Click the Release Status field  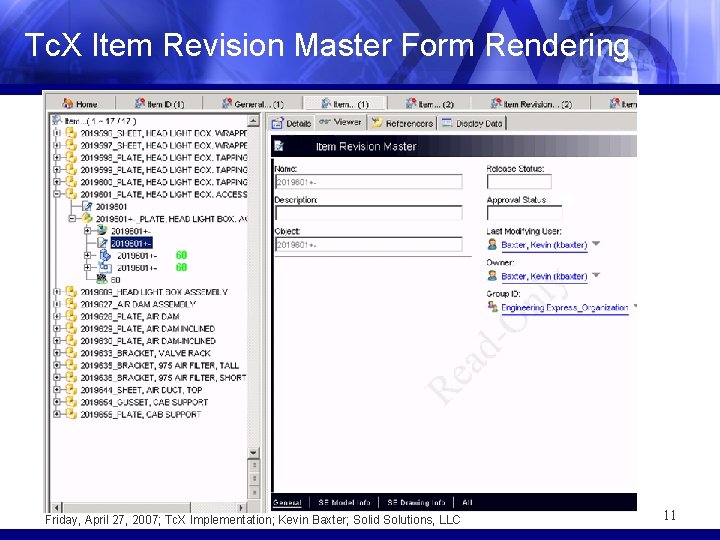519,182
